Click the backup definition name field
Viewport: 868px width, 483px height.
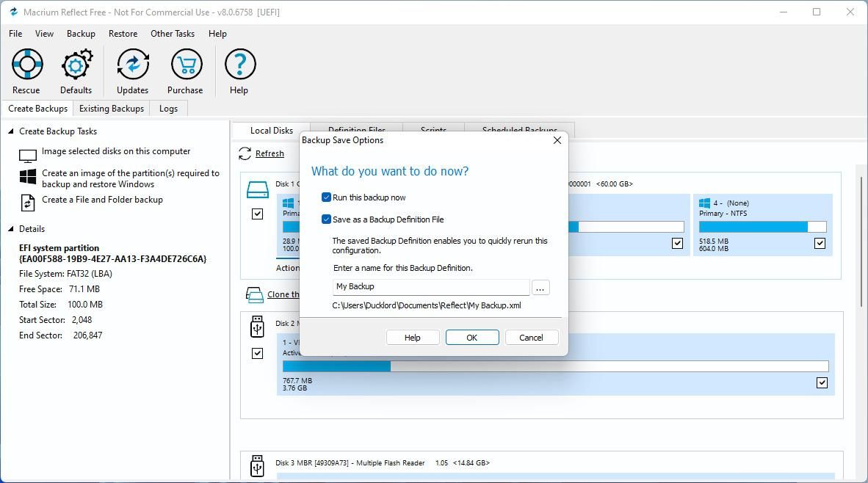coord(431,287)
